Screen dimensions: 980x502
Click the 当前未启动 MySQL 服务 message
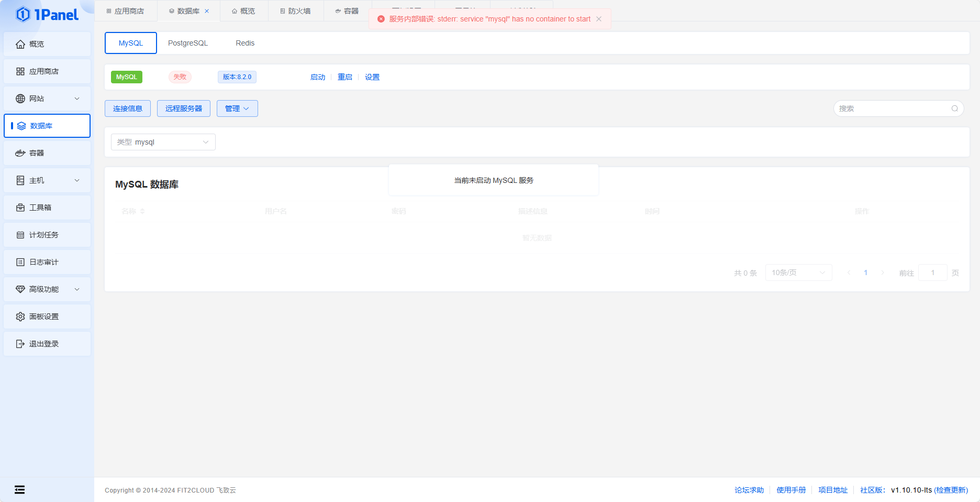[494, 180]
